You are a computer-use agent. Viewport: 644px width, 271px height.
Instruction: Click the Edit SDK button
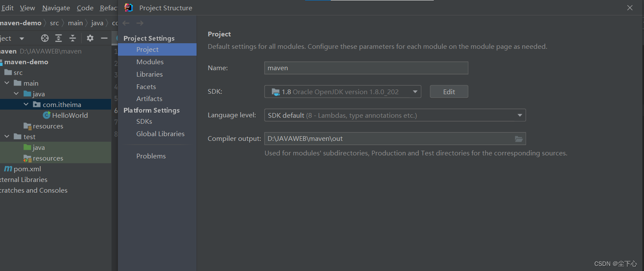point(449,92)
